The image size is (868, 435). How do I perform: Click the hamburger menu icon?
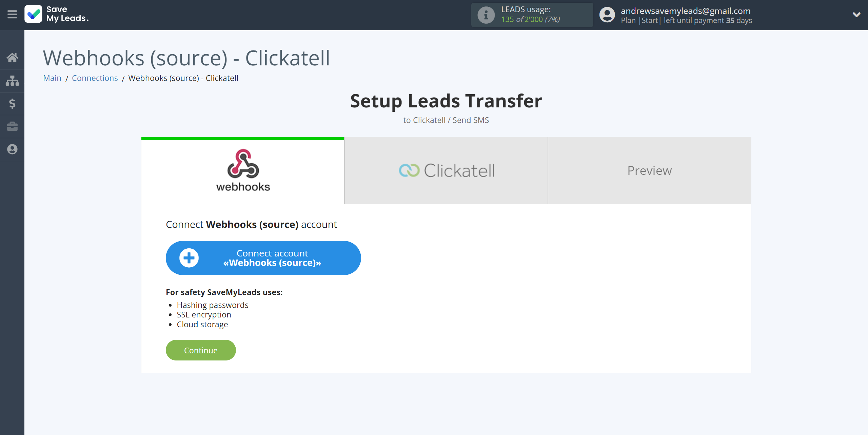point(12,15)
